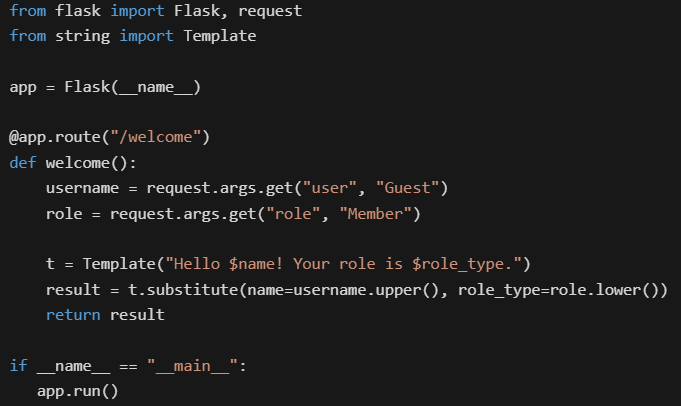The image size is (681, 406).
Task: Click Flask(__name__) in app assignment
Action: [x=132, y=87]
